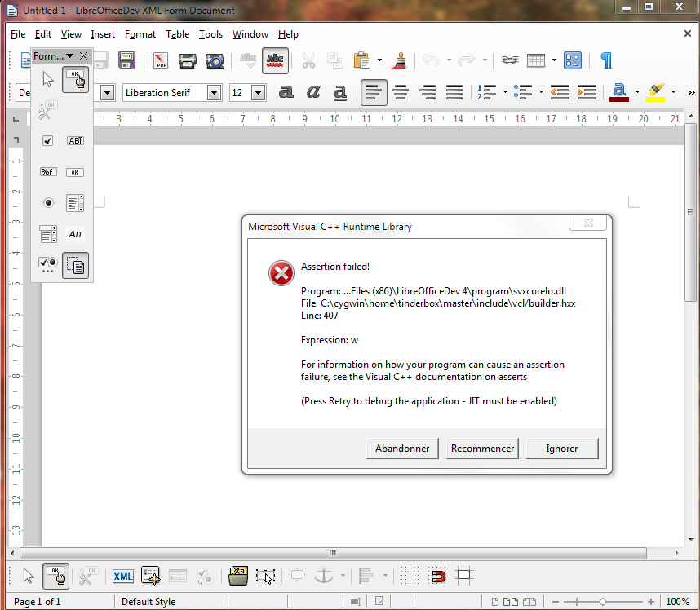The width and height of the screenshot is (700, 610).
Task: Toggle Formatting Marks pilcrow icon
Action: click(606, 60)
